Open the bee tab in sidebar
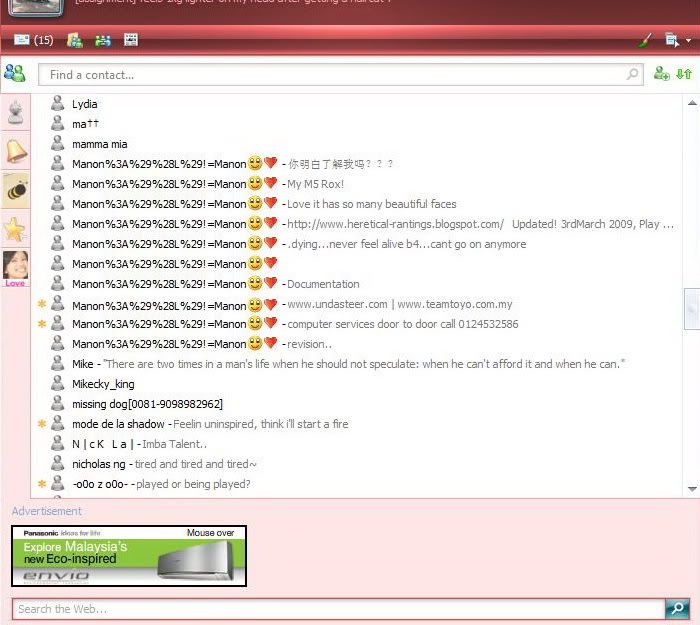The height and width of the screenshot is (625, 700). tap(16, 191)
